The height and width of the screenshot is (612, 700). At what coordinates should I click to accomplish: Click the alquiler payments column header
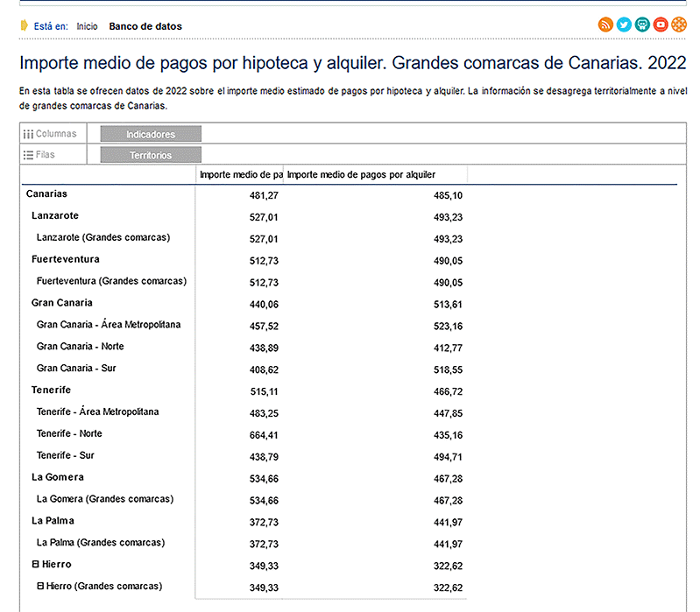[x=362, y=174]
